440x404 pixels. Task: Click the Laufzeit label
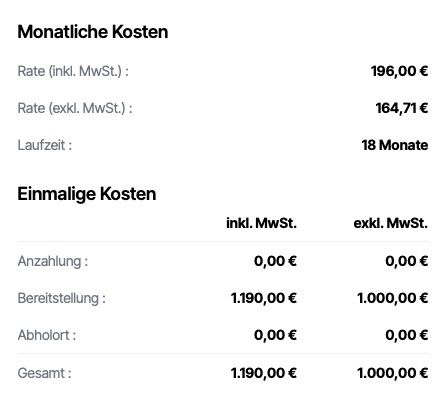[x=45, y=145]
